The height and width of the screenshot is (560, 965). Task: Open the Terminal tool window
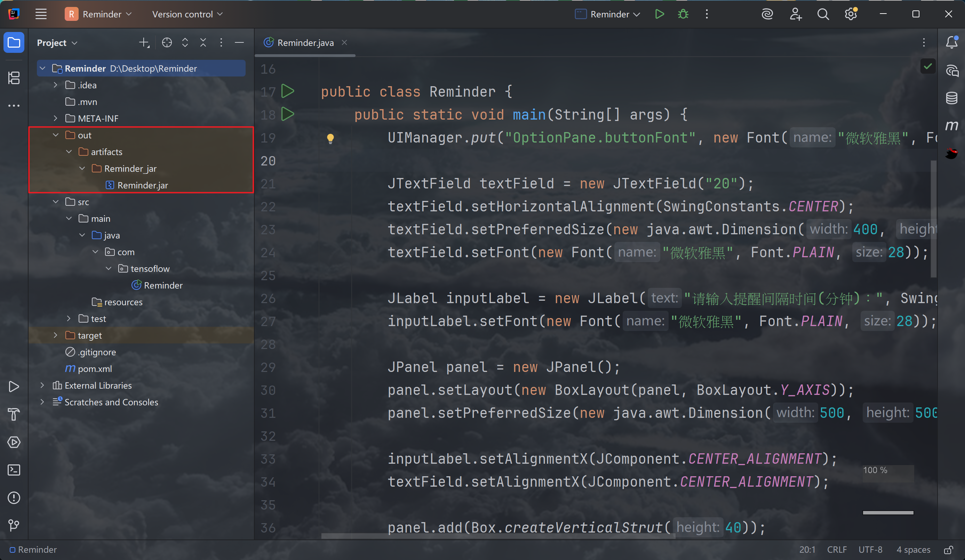click(14, 470)
